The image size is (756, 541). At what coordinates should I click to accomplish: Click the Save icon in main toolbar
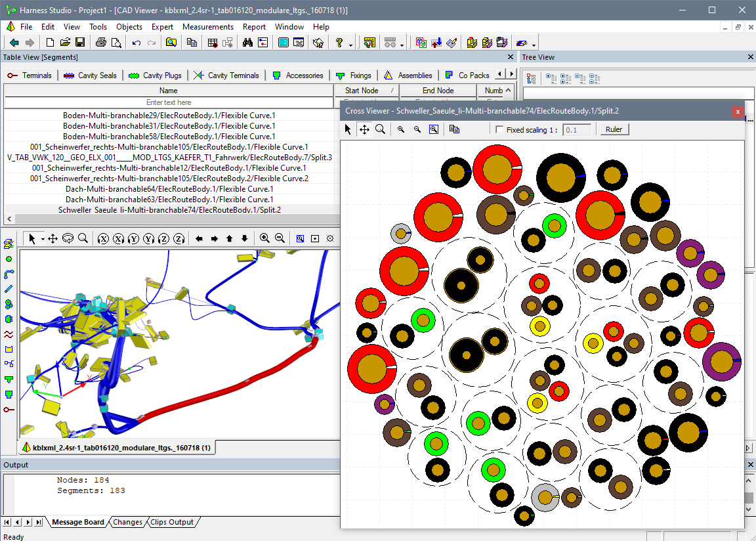[x=80, y=43]
